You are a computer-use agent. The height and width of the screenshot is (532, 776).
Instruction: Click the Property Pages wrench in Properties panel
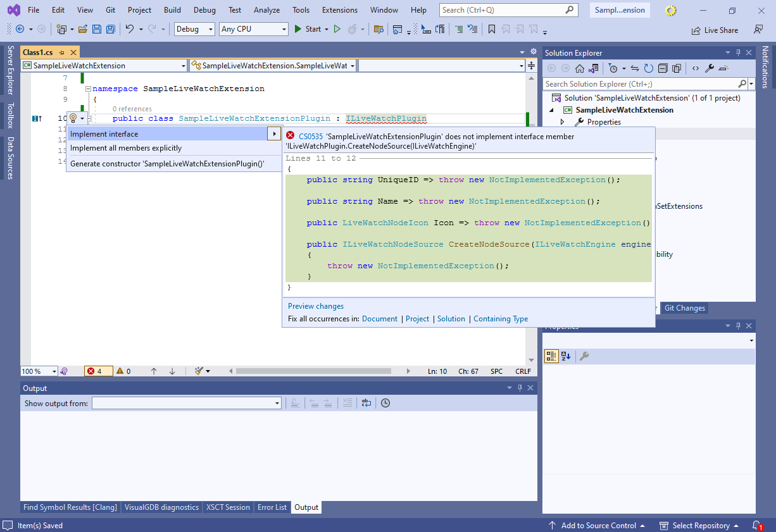[x=584, y=356]
